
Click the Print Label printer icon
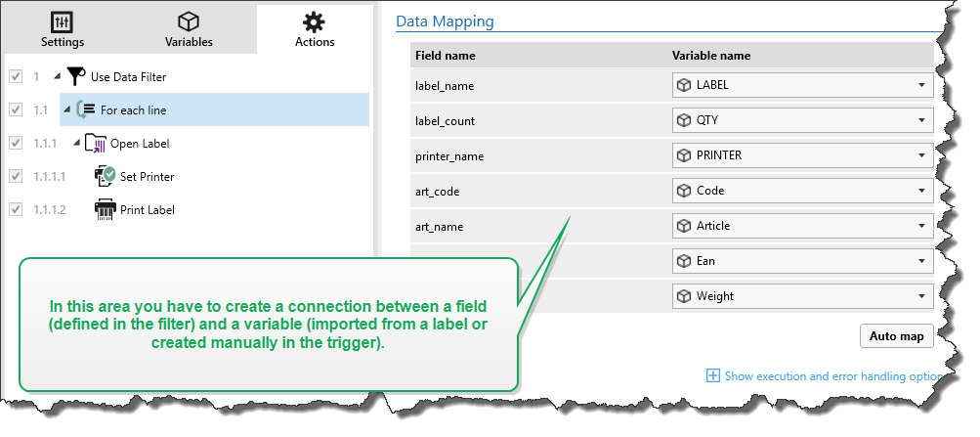tap(105, 209)
